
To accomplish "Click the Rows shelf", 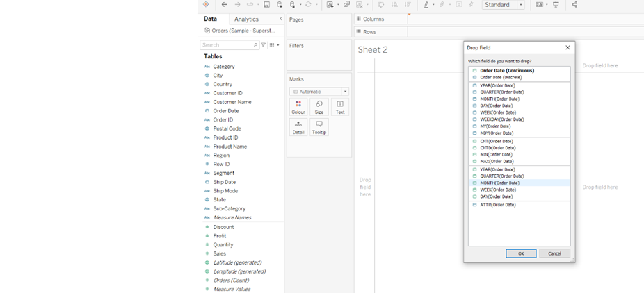I will [x=499, y=31].
